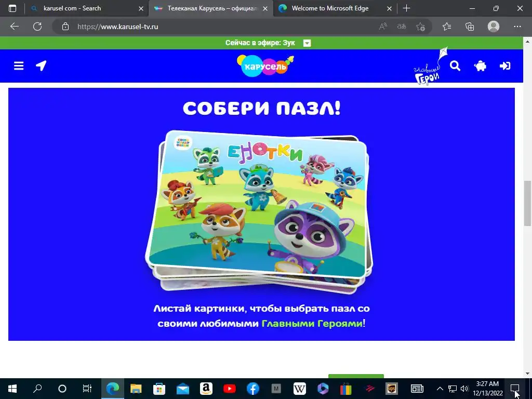This screenshot has height=399, width=532.
Task: Open taskbar search
Action: [37, 389]
